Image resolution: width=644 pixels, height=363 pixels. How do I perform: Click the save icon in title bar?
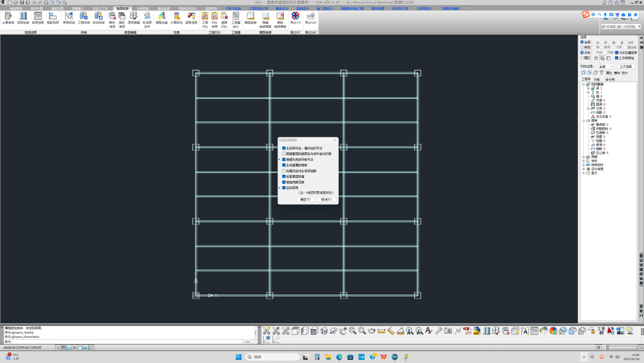[22, 2]
